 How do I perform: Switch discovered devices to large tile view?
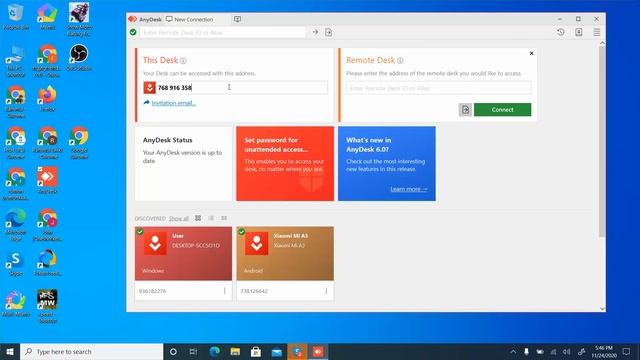198,218
